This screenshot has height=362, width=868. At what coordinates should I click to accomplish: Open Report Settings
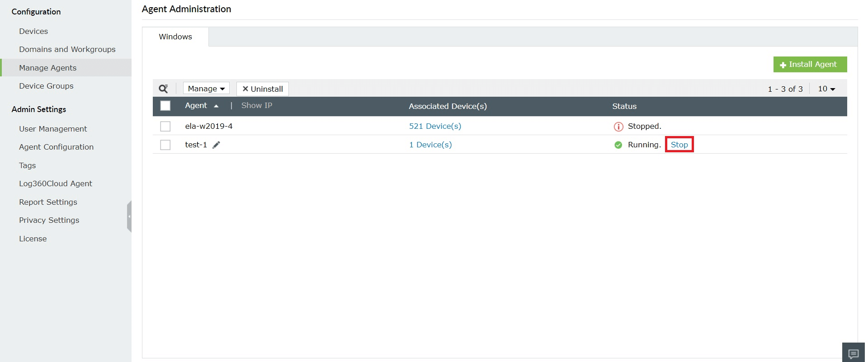[x=48, y=202]
